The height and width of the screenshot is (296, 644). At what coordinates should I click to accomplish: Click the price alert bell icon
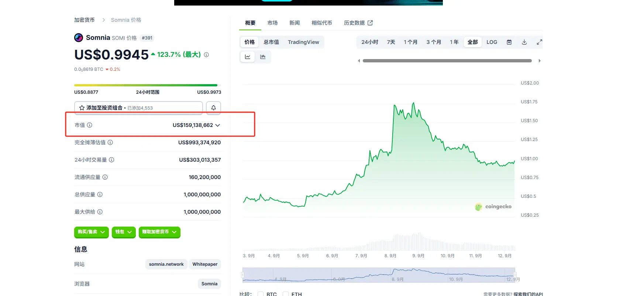tap(213, 108)
